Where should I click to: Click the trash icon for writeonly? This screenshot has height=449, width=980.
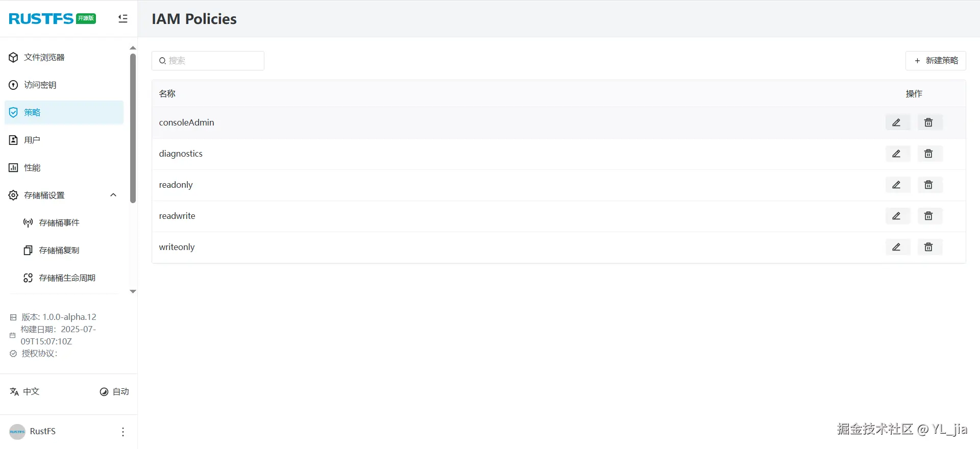point(928,247)
